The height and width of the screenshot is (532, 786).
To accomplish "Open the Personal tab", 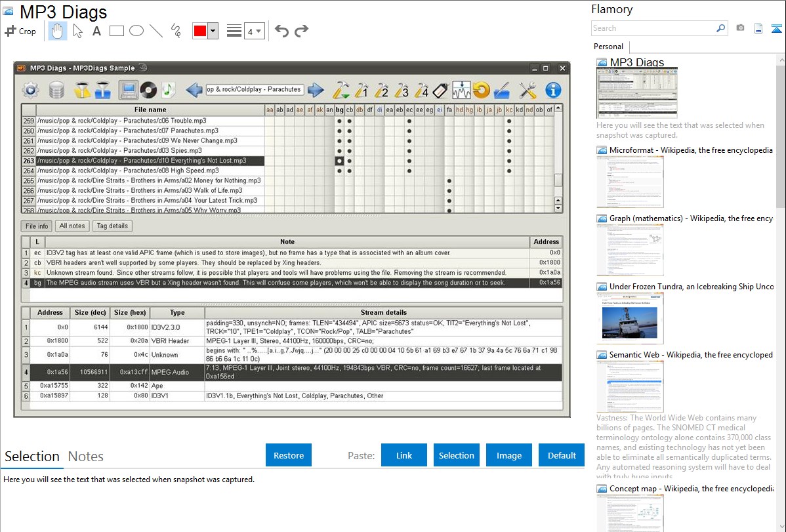I will pos(609,47).
